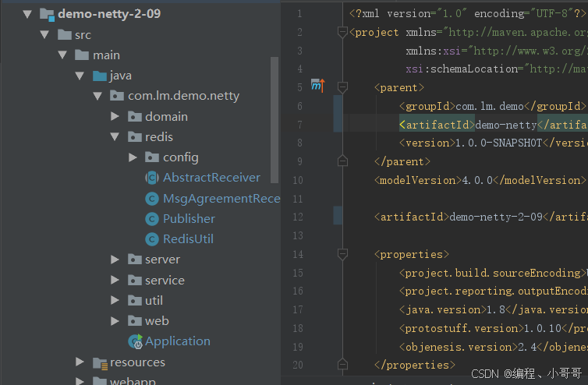588x385 pixels.
Task: Open the RedisUtil class
Action: [x=188, y=239]
